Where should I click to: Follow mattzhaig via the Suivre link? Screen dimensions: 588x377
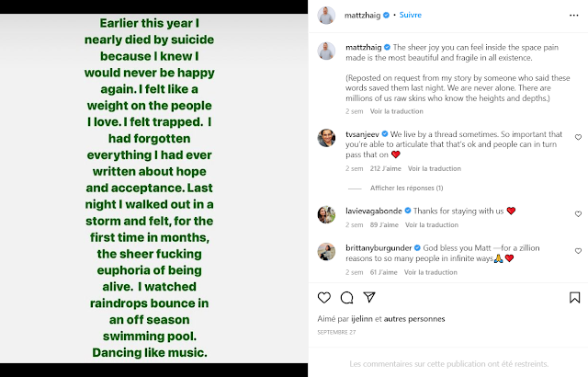pos(410,15)
